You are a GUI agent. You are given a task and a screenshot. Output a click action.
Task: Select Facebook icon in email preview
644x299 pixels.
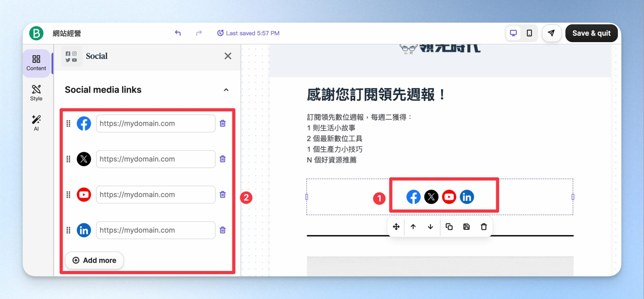(413, 197)
